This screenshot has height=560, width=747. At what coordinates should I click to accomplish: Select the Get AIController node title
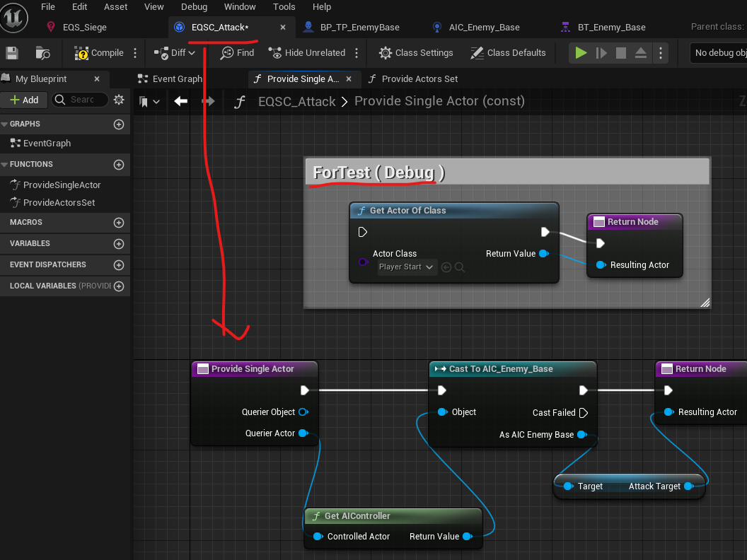click(x=357, y=515)
